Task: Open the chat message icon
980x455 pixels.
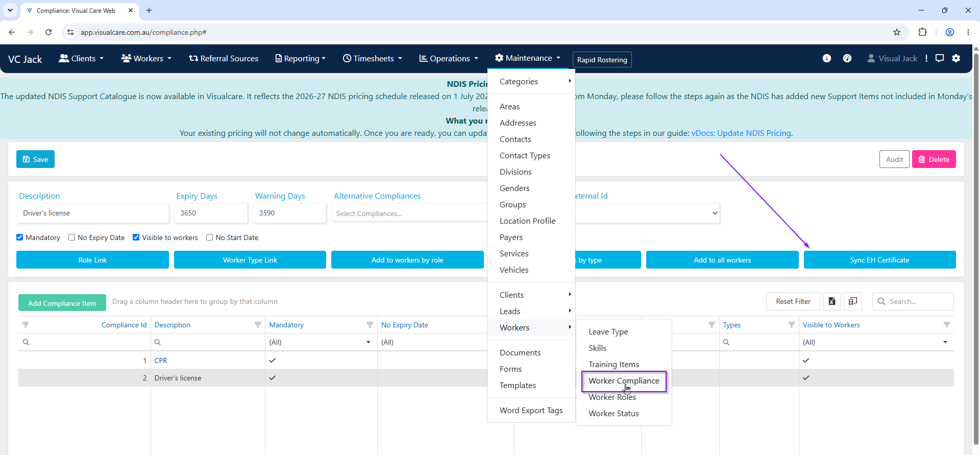Action: coord(940,58)
